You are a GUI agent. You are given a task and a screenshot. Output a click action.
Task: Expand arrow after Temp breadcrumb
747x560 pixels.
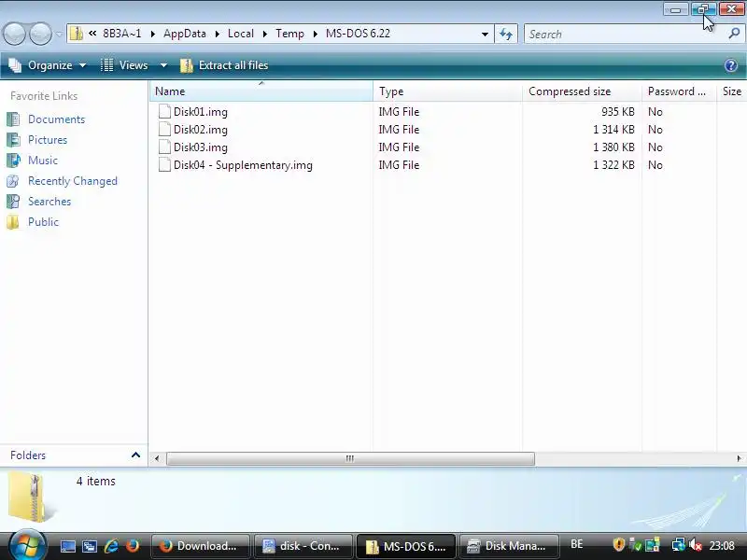click(316, 34)
